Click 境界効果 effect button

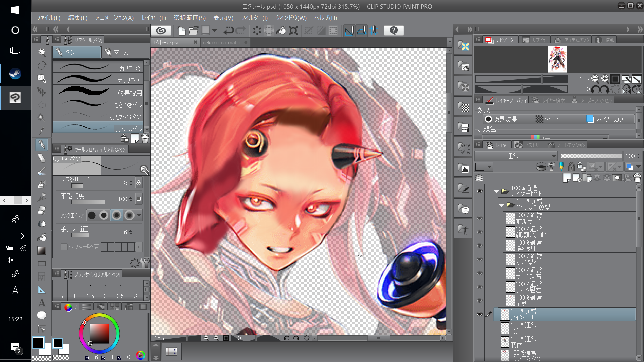click(501, 119)
